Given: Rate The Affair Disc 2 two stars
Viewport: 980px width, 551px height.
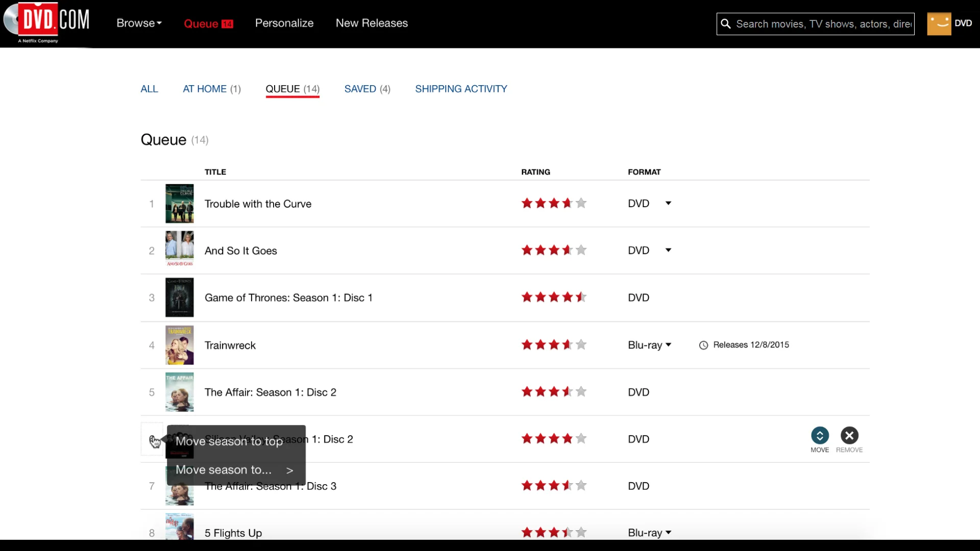Looking at the screenshot, I should (541, 392).
